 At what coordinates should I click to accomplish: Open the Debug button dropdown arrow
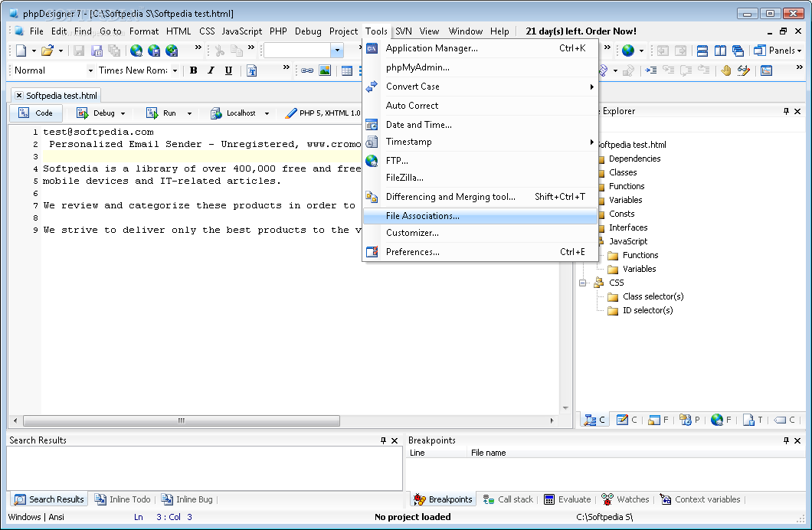coord(123,113)
